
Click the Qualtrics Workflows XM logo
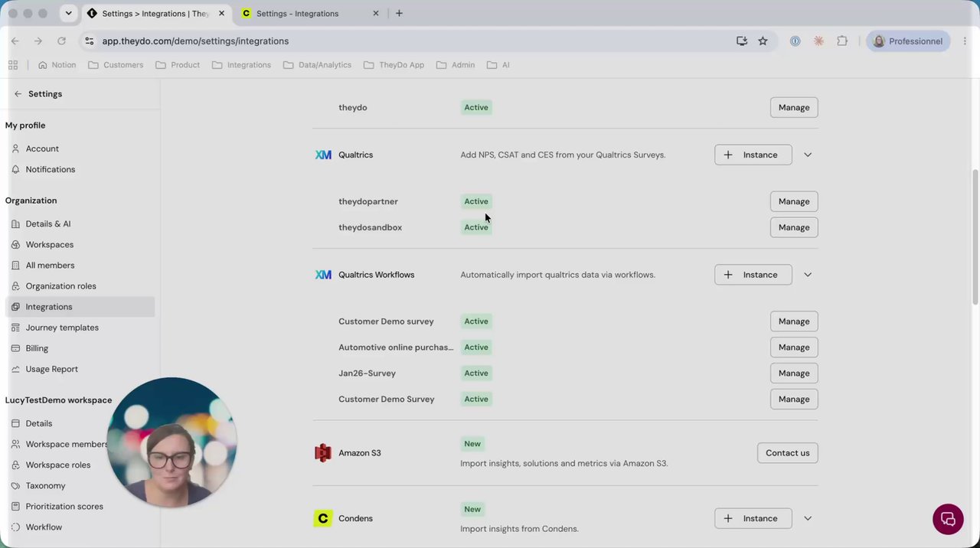323,275
